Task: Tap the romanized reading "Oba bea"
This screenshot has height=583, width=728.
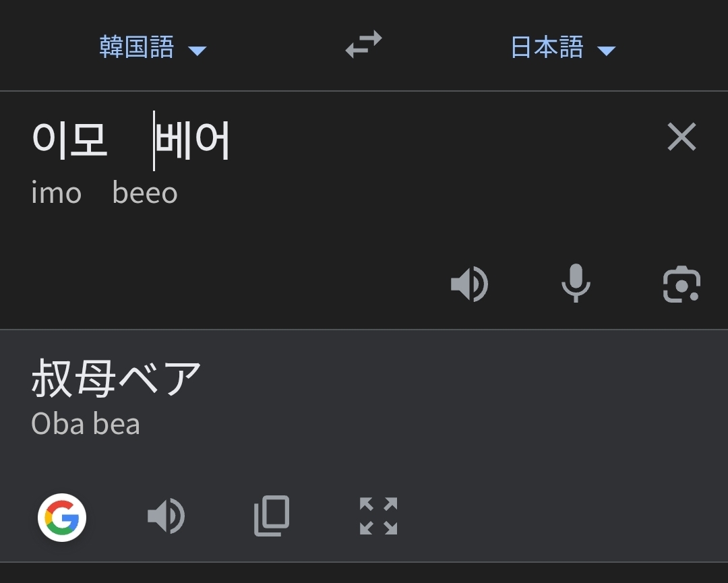Action: 86,424
